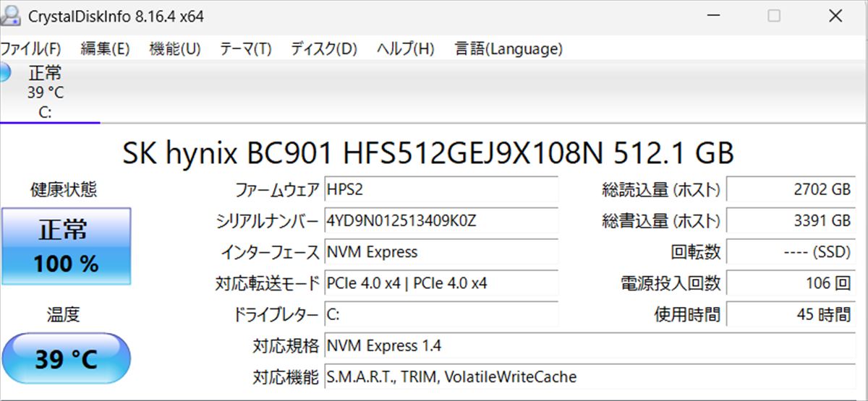Click the drive letter field showing C:
868x401 pixels.
tap(441, 314)
